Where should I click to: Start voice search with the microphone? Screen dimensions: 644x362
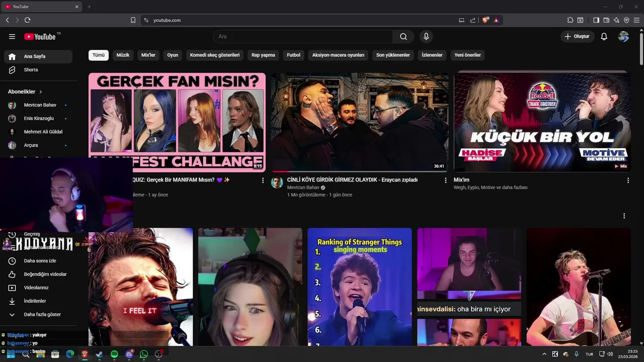426,37
